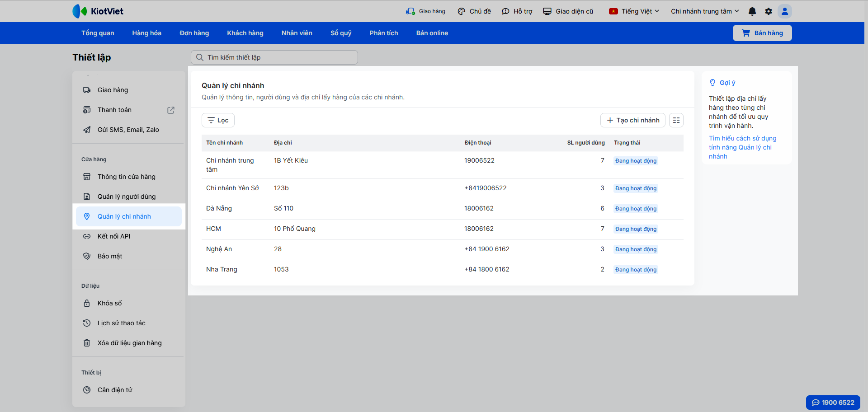The width and height of the screenshot is (868, 412).
Task: Select Quản lý người dùng in sidebar
Action: [127, 197]
